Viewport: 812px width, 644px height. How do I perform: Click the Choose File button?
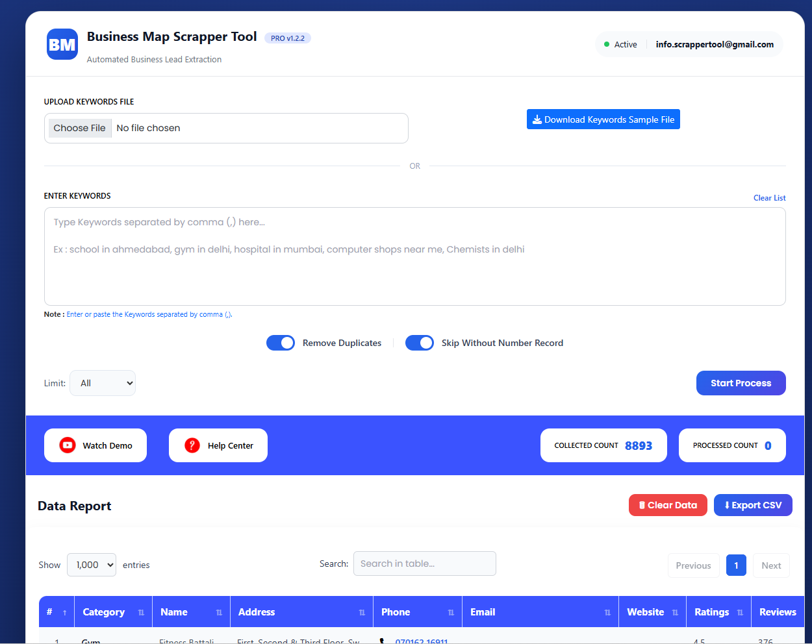coord(79,128)
